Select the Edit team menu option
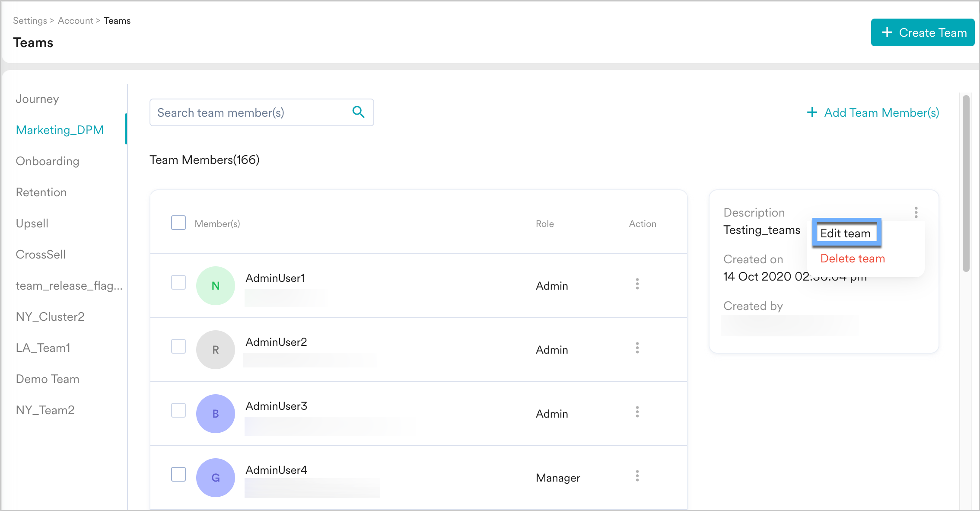The height and width of the screenshot is (511, 980). click(x=845, y=233)
